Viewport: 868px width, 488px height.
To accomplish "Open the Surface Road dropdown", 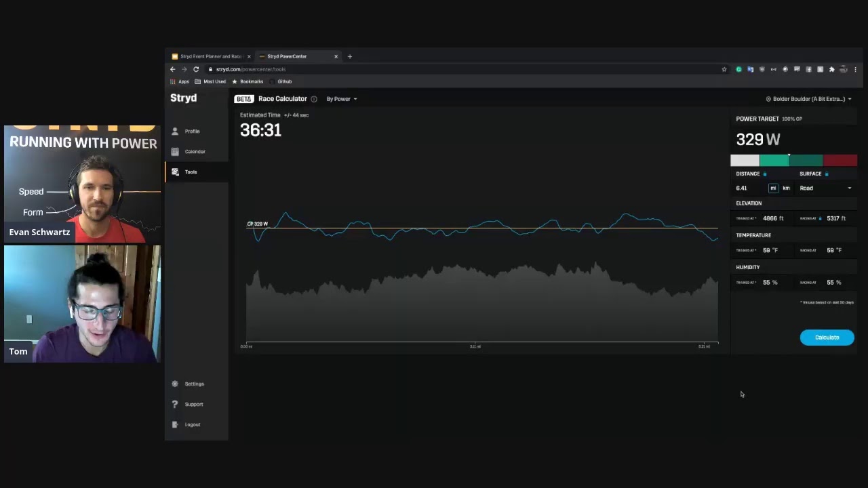I will (825, 188).
